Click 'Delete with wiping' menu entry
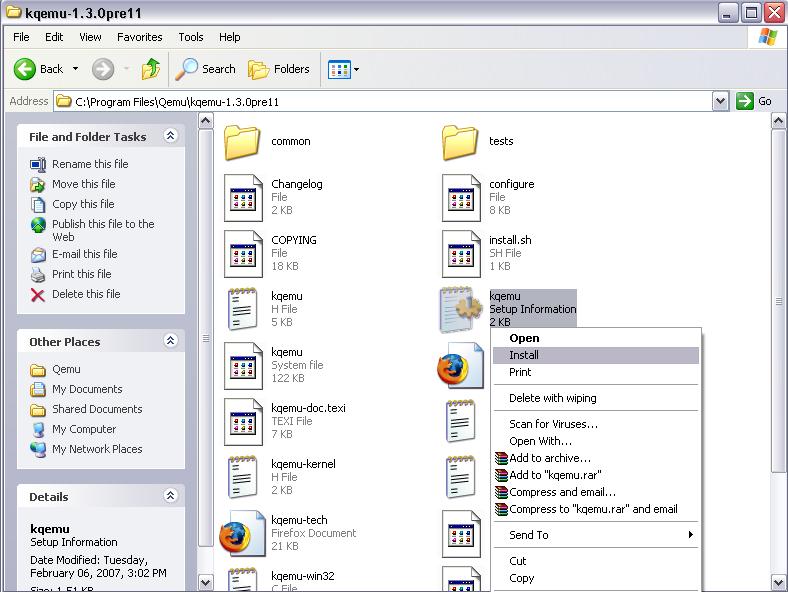 (552, 398)
